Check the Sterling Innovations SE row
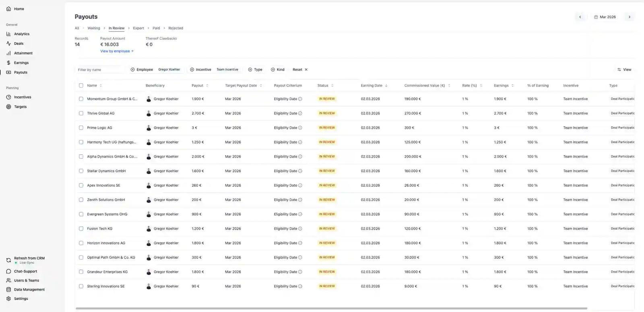644x312 pixels. pyautogui.click(x=81, y=286)
